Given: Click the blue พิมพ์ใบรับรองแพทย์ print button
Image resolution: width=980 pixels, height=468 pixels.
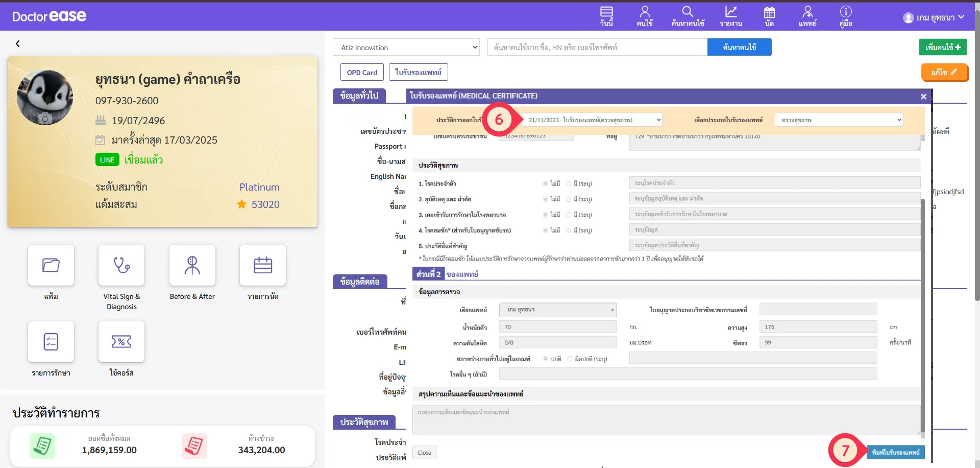Looking at the screenshot, I should tap(895, 452).
